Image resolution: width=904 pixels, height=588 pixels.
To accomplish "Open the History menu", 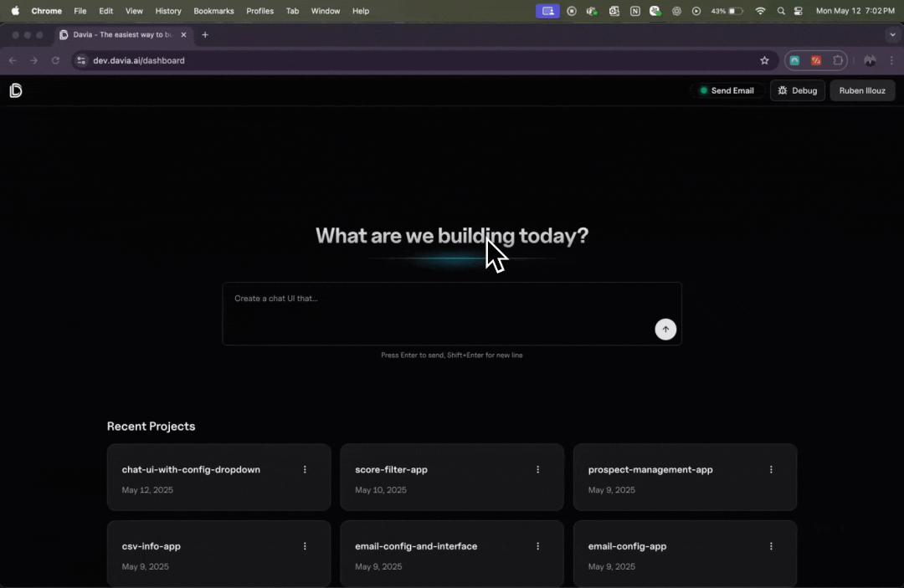I will click(x=167, y=11).
